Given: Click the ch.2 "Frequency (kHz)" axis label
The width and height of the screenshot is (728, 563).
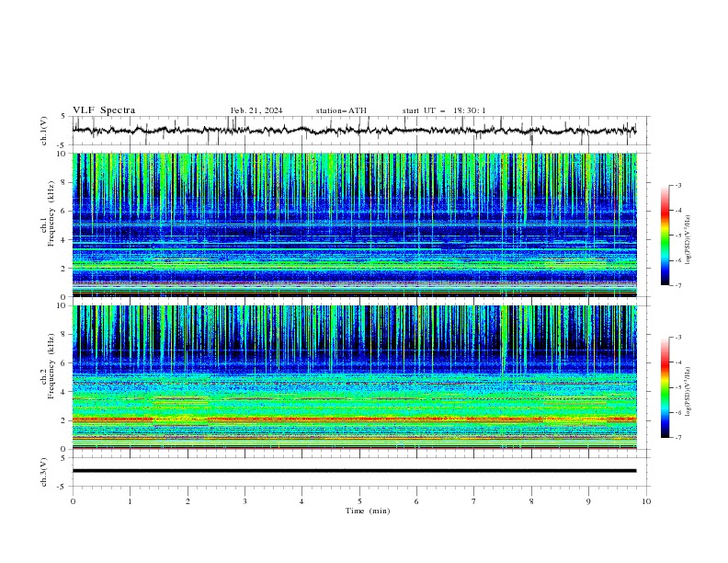Looking at the screenshot, I should tap(51, 365).
